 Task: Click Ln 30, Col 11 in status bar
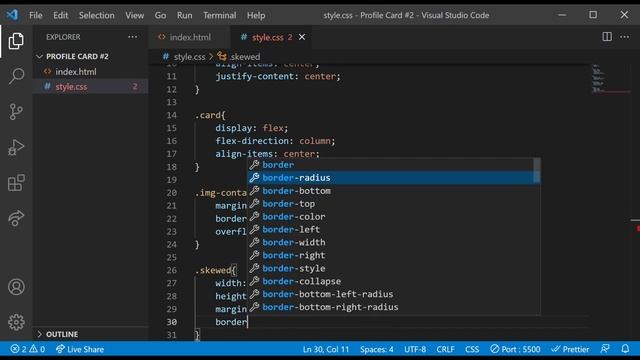tap(326, 349)
